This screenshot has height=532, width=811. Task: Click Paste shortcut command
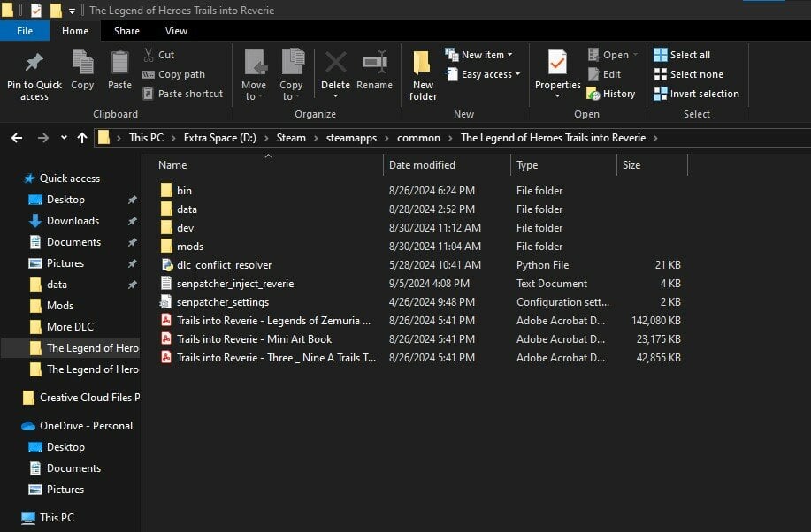[183, 94]
